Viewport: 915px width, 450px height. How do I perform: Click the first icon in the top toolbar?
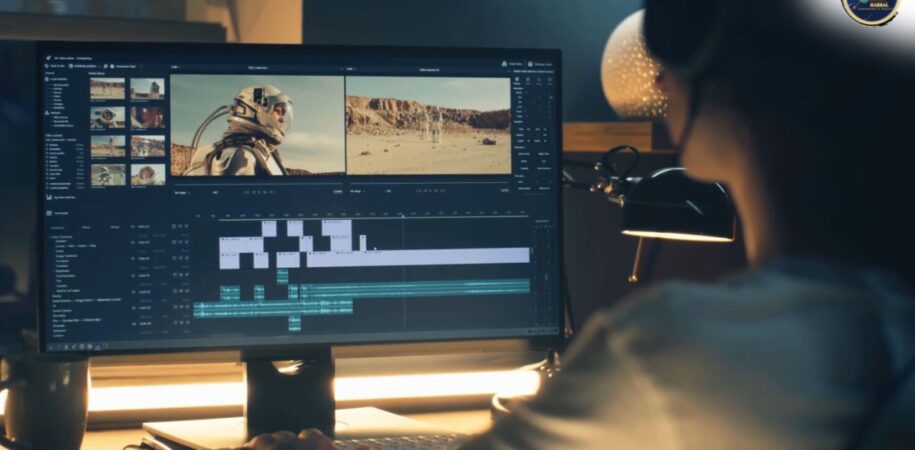pyautogui.click(x=47, y=67)
